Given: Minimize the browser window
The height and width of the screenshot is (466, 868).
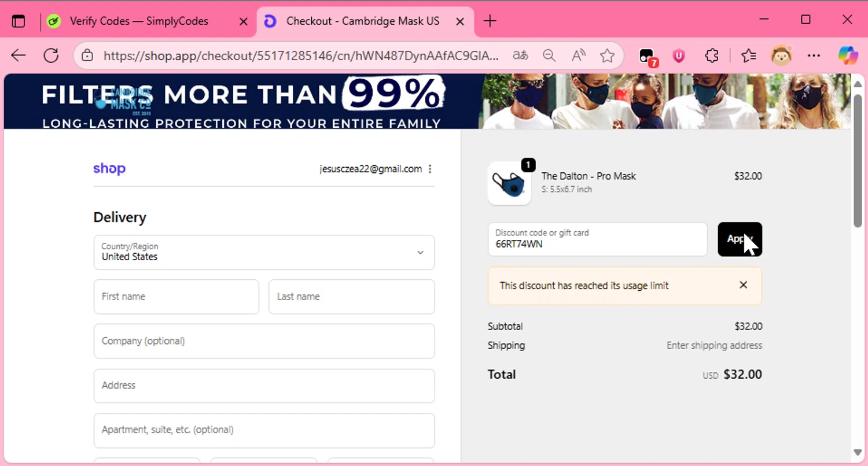Looking at the screenshot, I should pyautogui.click(x=764, y=20).
